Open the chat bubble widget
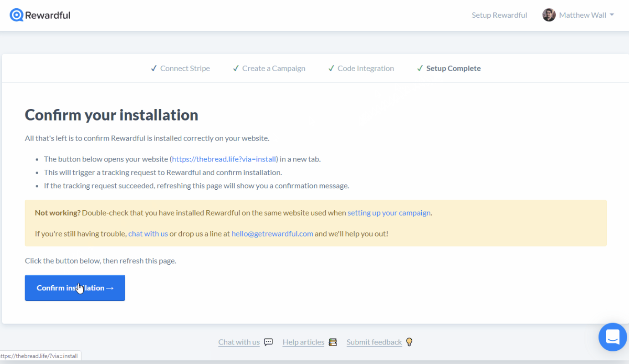This screenshot has height=364, width=629. 613,337
